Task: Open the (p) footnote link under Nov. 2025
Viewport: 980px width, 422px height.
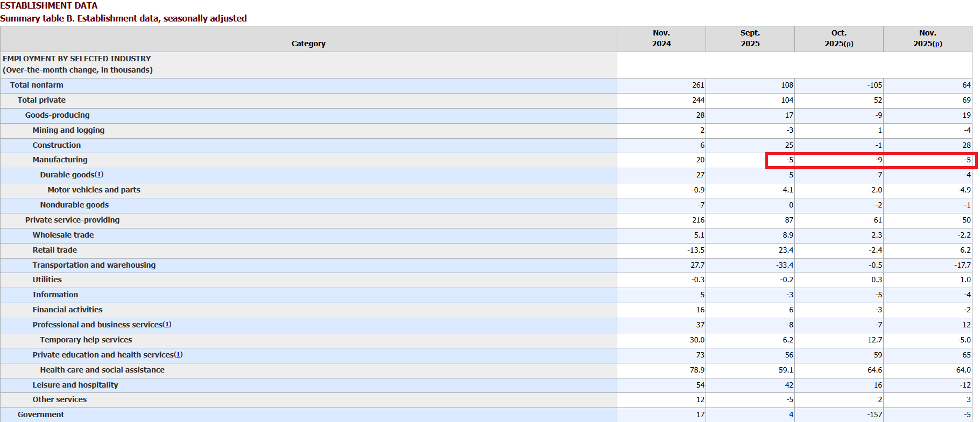Action: point(937,44)
